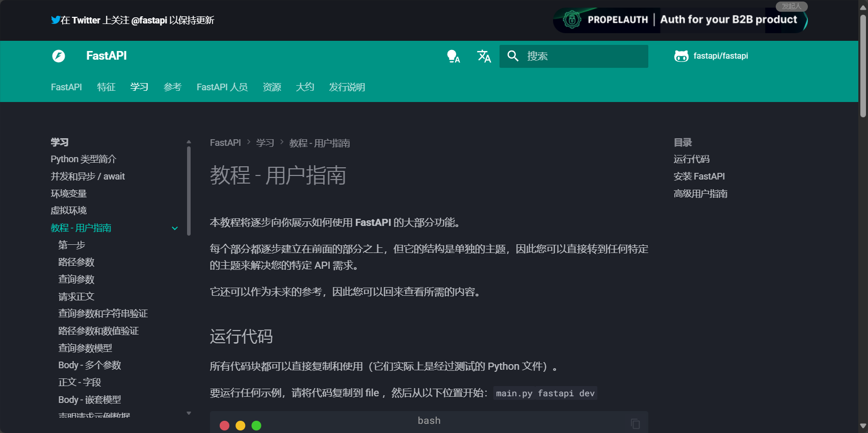Screen dimensions: 868x433
Task: Click the FastAPI site title
Action: tap(106, 56)
